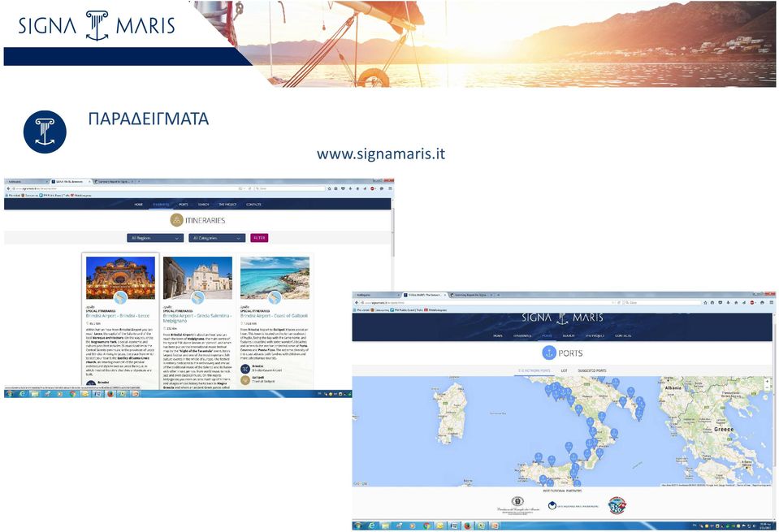
Task: Click the back arrow in the Ports browser window
Action: pyautogui.click(x=357, y=302)
